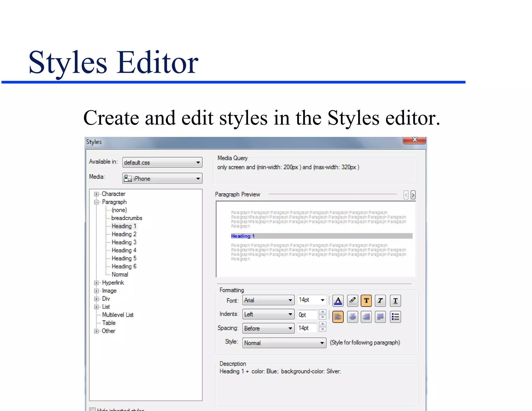Screen dimensions: 532x411
Task: Click the highlight color pen icon
Action: [352, 301]
